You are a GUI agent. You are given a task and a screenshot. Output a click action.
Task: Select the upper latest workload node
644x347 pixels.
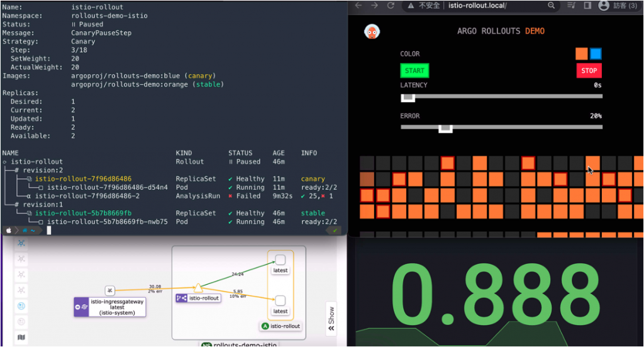pyautogui.click(x=280, y=260)
